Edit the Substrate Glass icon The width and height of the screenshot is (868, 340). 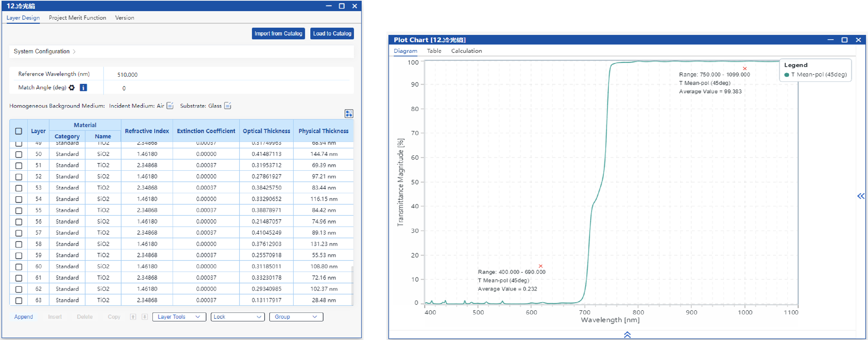228,106
